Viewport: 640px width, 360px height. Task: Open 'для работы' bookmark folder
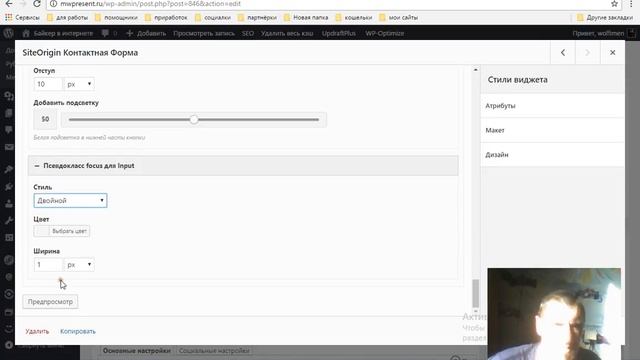click(67, 18)
